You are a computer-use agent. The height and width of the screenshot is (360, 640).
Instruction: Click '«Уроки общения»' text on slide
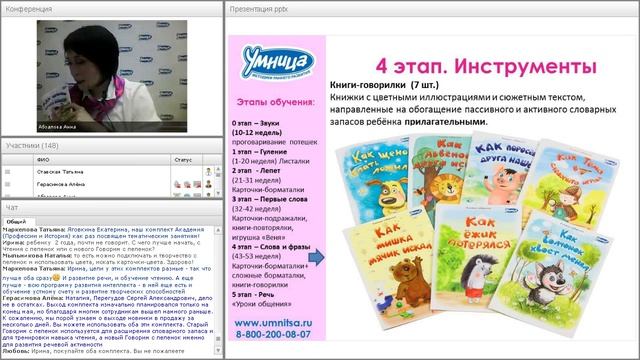[261, 304]
